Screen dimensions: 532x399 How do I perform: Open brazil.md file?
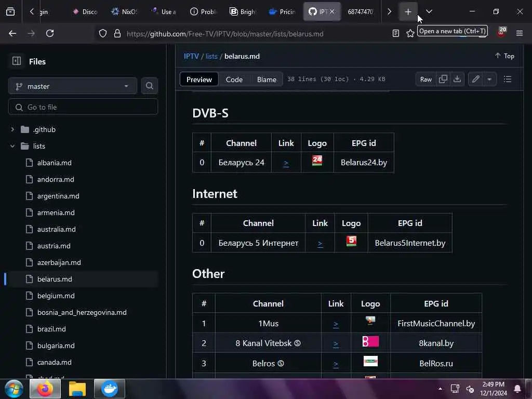pyautogui.click(x=51, y=329)
